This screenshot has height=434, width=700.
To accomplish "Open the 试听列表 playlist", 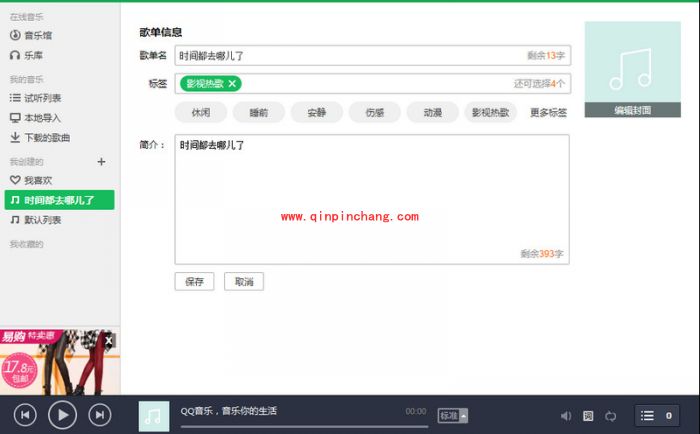I will point(36,98).
